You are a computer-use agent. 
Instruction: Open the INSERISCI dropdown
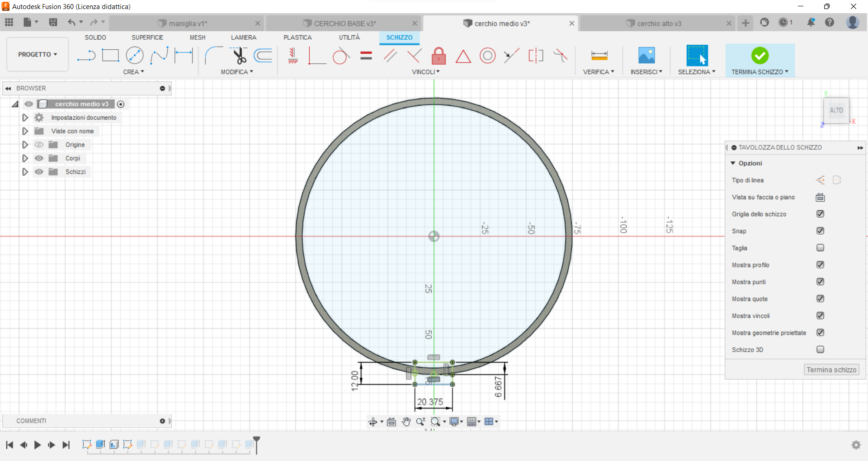[x=646, y=71]
